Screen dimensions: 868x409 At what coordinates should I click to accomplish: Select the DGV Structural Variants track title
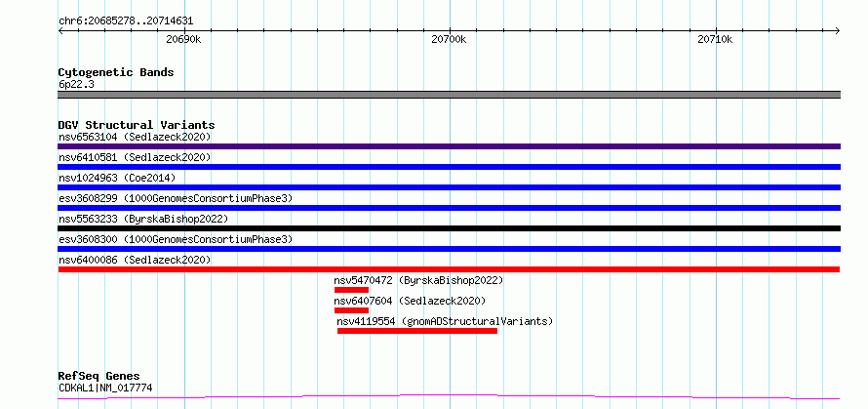tap(137, 125)
